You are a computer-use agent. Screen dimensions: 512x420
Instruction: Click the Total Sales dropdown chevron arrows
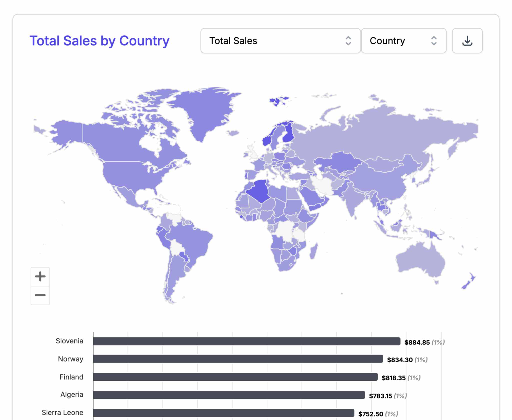(349, 41)
